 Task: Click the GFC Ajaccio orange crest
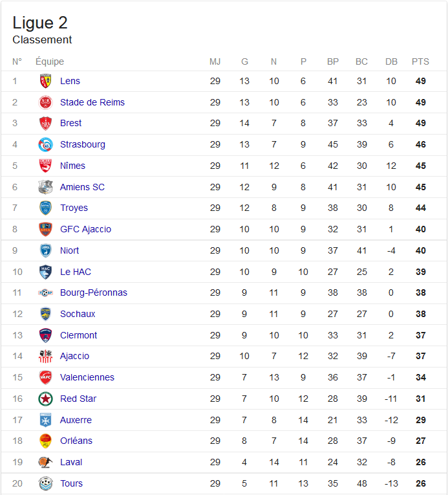click(45, 229)
